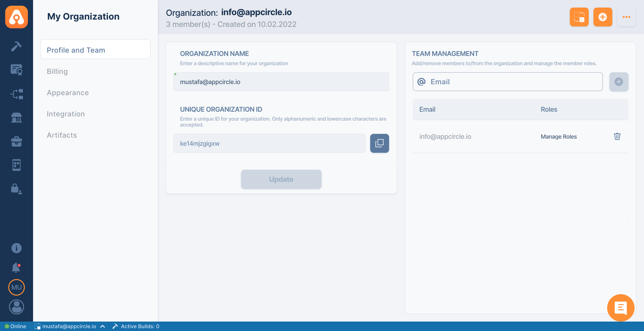Open the briefcase module icon

click(x=17, y=141)
